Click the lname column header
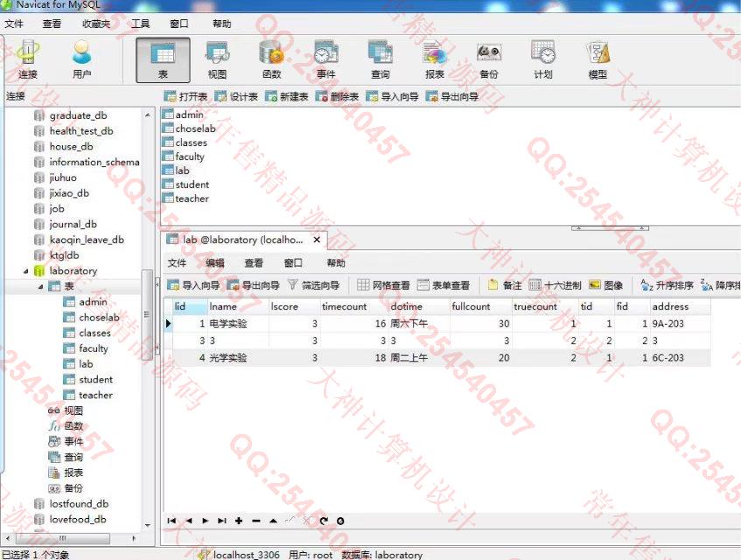This screenshot has height=560, width=741. tap(238, 307)
